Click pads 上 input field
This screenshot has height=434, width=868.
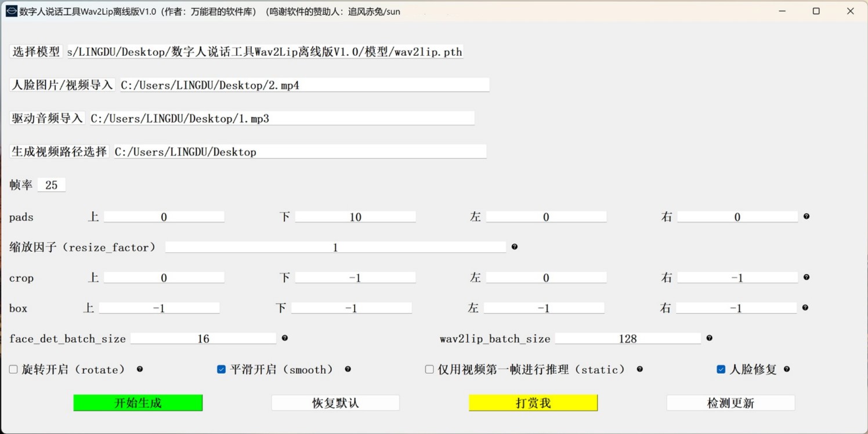coord(164,217)
